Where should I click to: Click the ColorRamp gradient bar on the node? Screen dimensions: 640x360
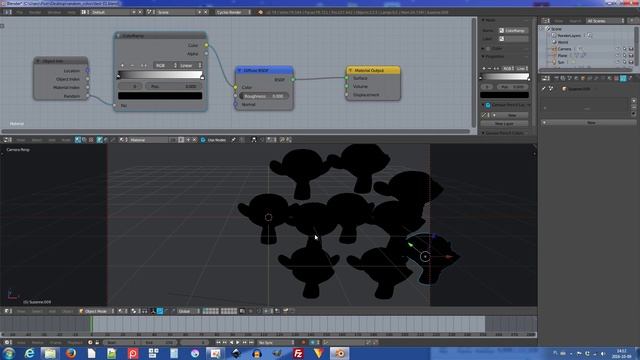[x=160, y=75]
